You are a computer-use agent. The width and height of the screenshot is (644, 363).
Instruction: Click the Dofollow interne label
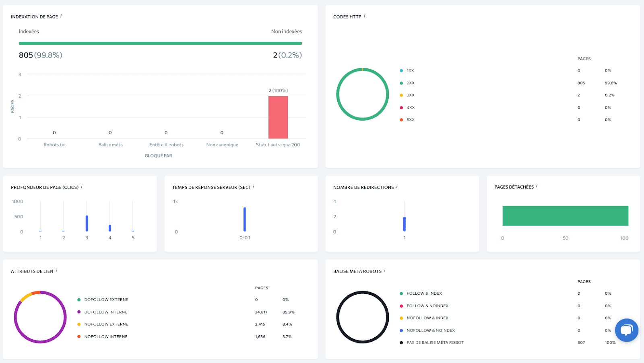click(106, 312)
